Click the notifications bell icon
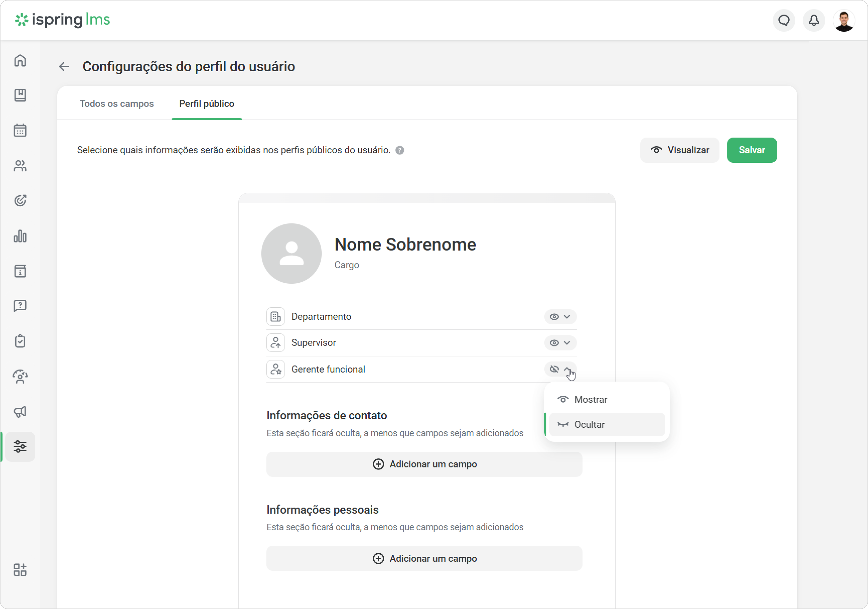The width and height of the screenshot is (868, 609). click(x=814, y=20)
